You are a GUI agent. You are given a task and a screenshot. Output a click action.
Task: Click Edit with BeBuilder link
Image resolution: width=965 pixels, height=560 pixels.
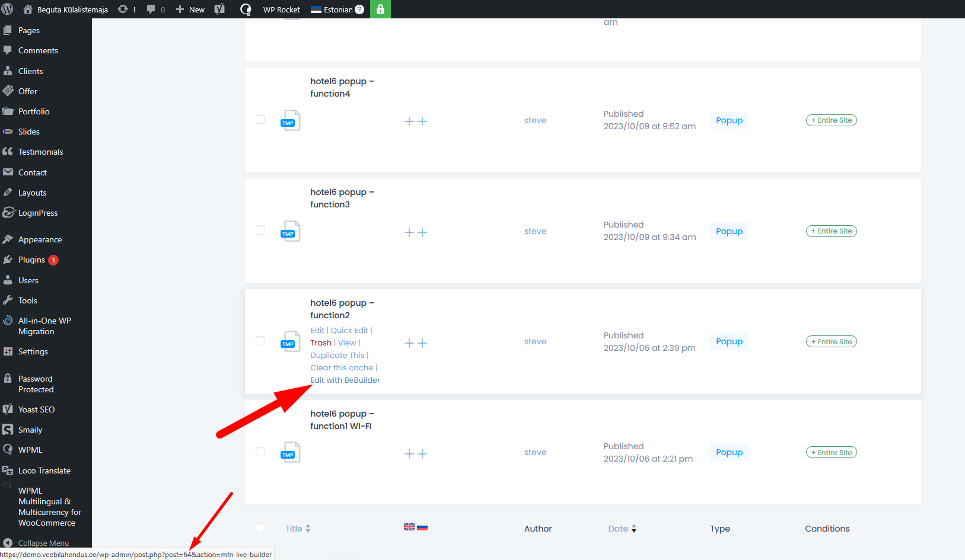click(345, 380)
